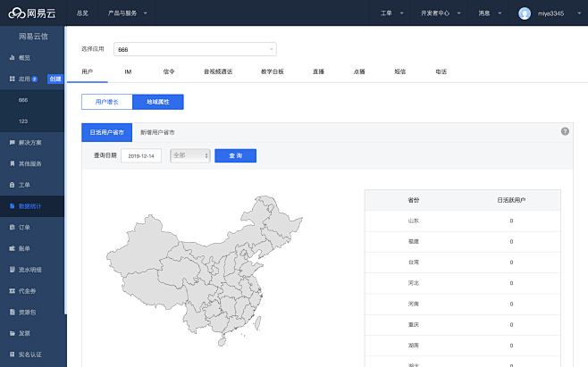Open 代金券 in the sidebar
Screen dimensions: 588x367
[x=26, y=290]
